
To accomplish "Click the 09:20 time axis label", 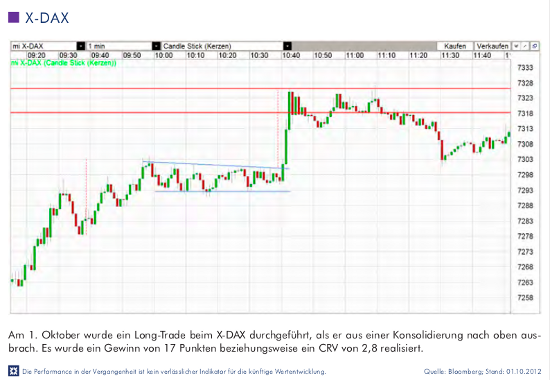I will [36, 55].
